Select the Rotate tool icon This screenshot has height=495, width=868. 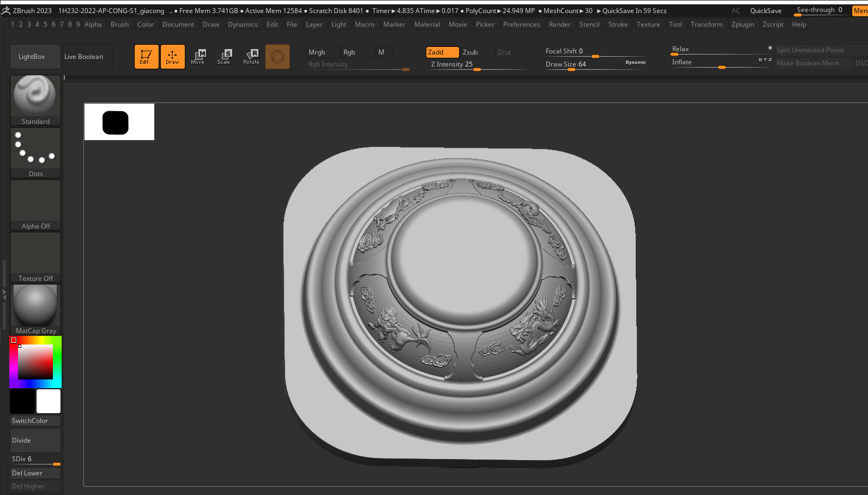(251, 57)
